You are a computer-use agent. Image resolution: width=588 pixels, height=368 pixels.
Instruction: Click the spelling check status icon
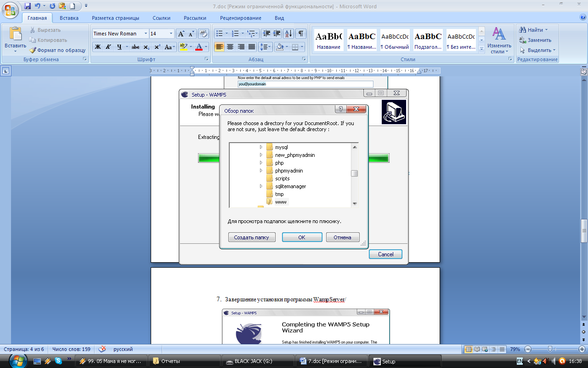[102, 349]
